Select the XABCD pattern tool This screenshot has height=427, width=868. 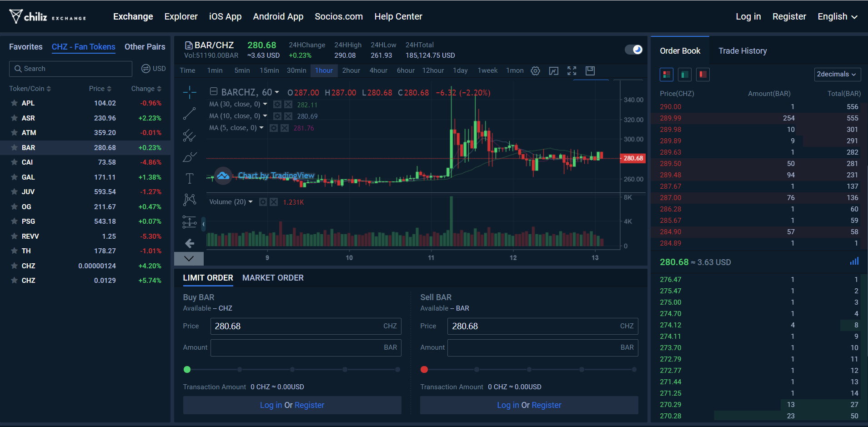click(x=190, y=200)
